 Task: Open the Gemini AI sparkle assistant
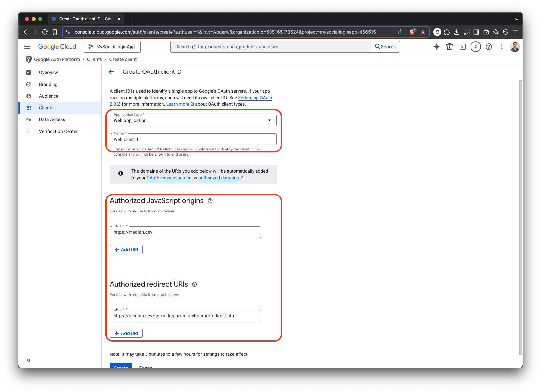(x=437, y=47)
